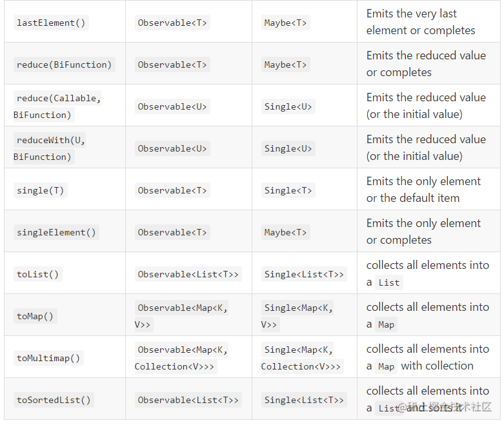Click 'Emits the only element or completes' text
Screen dimensions: 504x425
click(x=423, y=232)
